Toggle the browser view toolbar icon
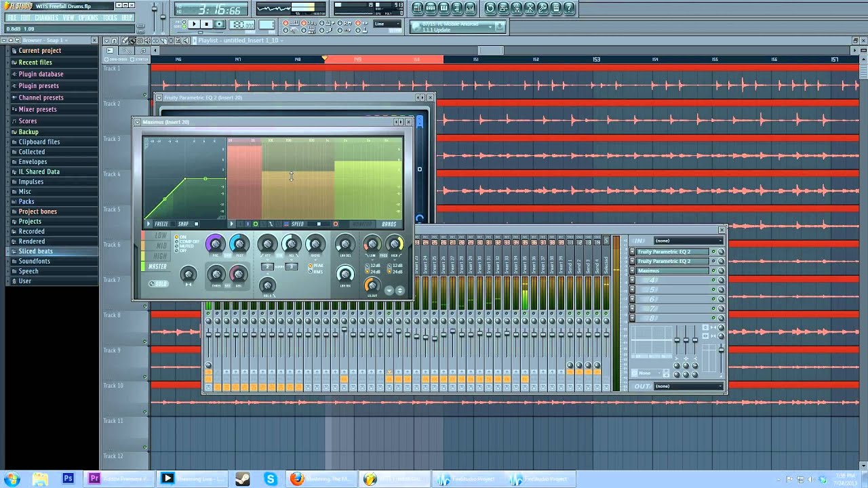868x488 pixels. (456, 9)
